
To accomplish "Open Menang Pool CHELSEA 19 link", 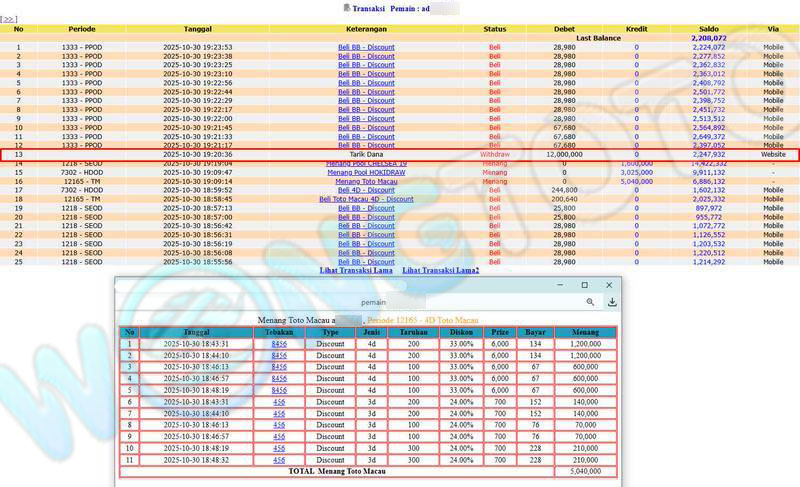I will (x=366, y=163).
